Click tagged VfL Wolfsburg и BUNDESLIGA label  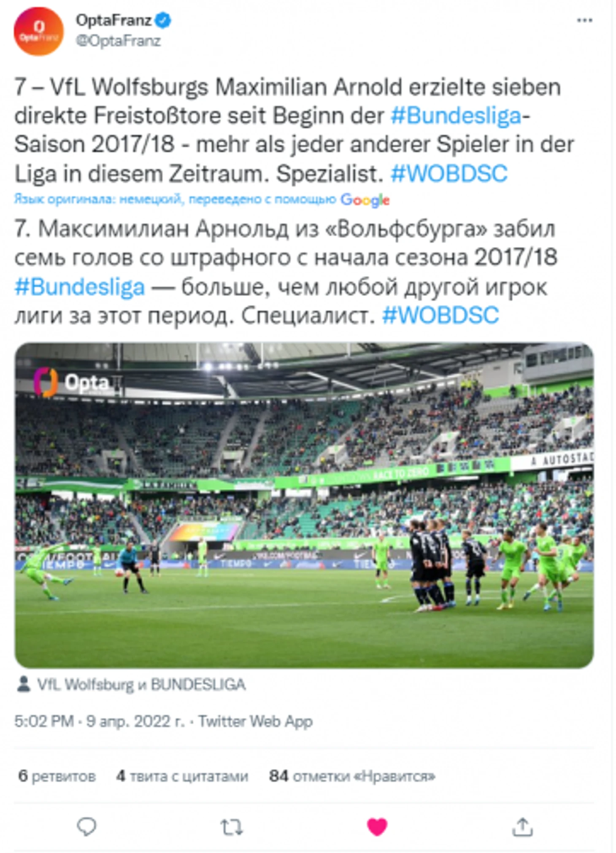(141, 684)
